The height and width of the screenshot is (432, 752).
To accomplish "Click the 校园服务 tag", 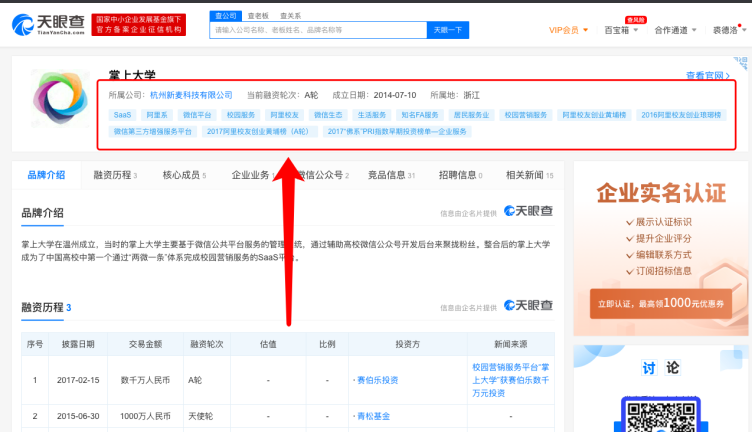I will click(x=241, y=115).
